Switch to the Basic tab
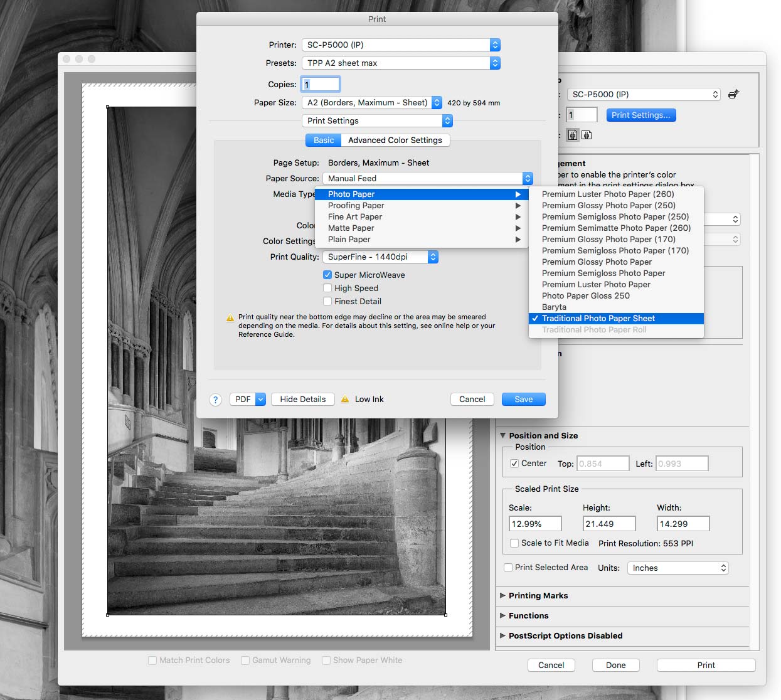The height and width of the screenshot is (700, 781). pyautogui.click(x=324, y=141)
